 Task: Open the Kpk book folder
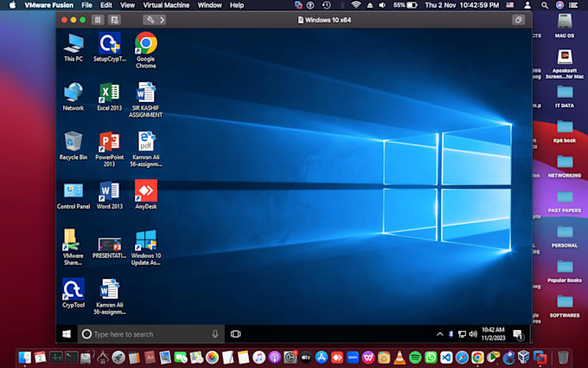click(x=565, y=132)
